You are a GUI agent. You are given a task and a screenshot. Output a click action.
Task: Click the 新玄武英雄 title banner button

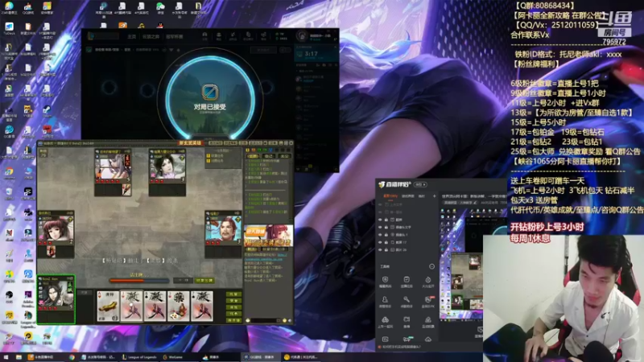(190, 143)
